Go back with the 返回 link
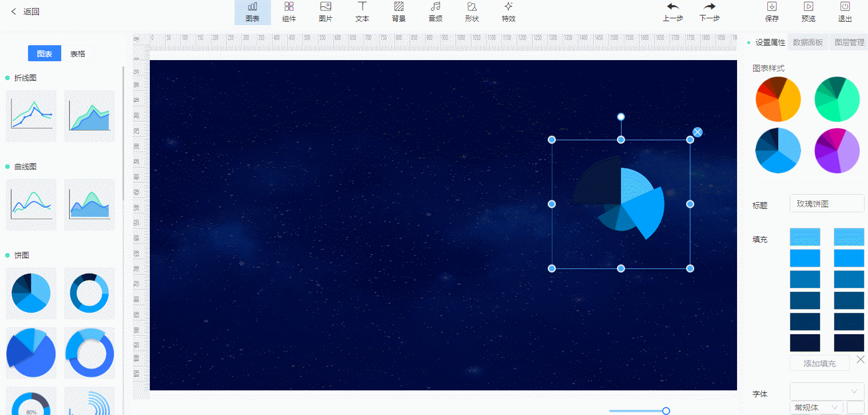The width and height of the screenshot is (868, 415). tap(25, 11)
